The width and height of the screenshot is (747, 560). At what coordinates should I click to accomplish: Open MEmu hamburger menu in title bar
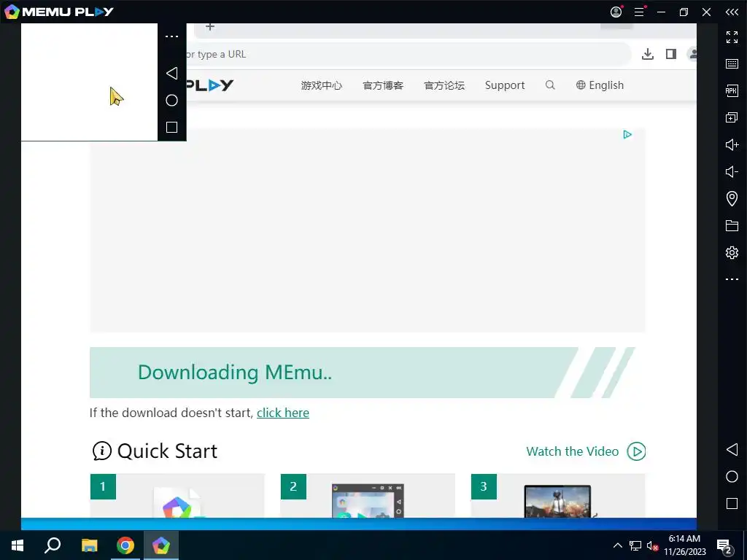click(x=639, y=12)
